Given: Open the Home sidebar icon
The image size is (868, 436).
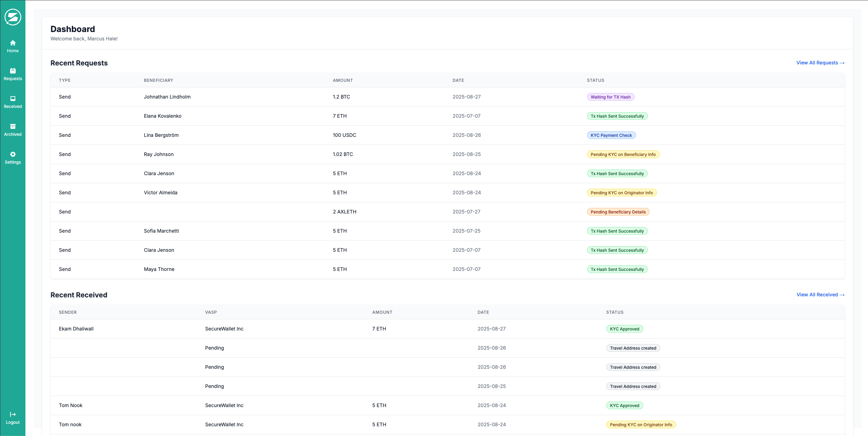Looking at the screenshot, I should (x=13, y=43).
